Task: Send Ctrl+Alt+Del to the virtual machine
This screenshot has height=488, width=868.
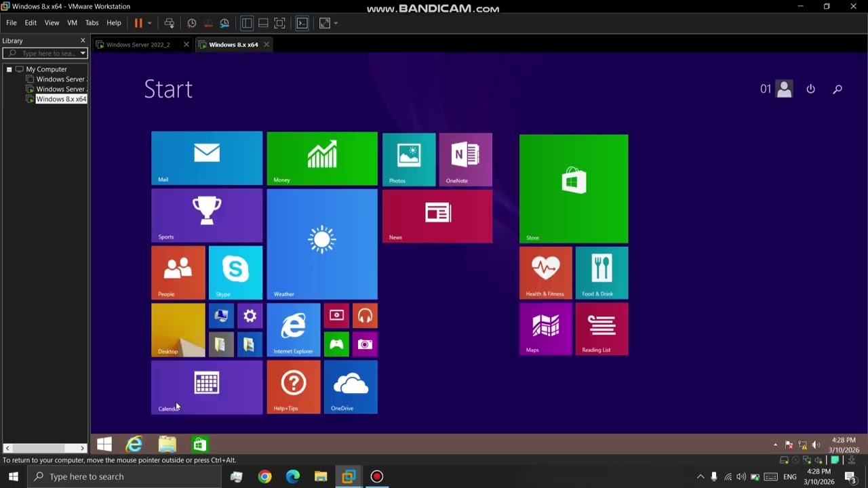Action: pos(170,23)
